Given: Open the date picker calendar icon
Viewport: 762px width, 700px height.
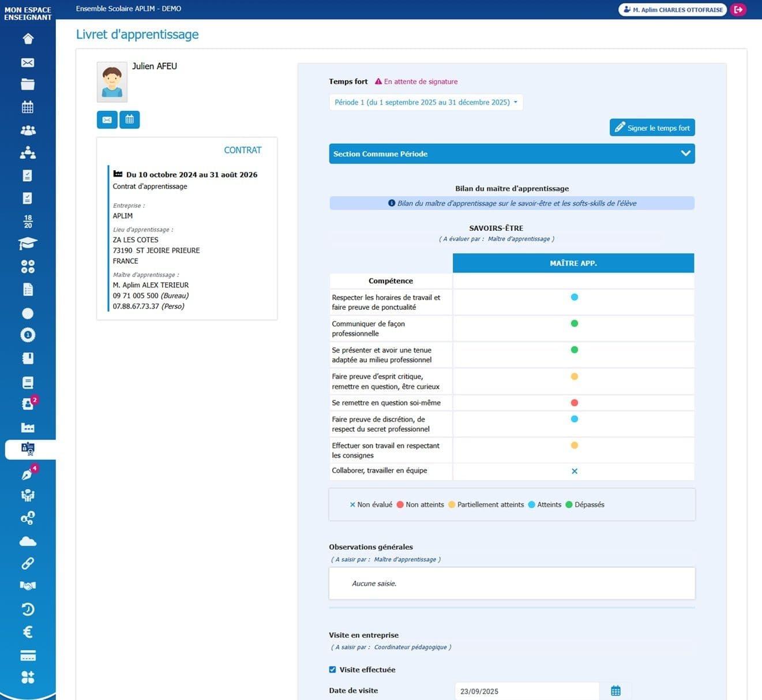Looking at the screenshot, I should click(x=615, y=691).
